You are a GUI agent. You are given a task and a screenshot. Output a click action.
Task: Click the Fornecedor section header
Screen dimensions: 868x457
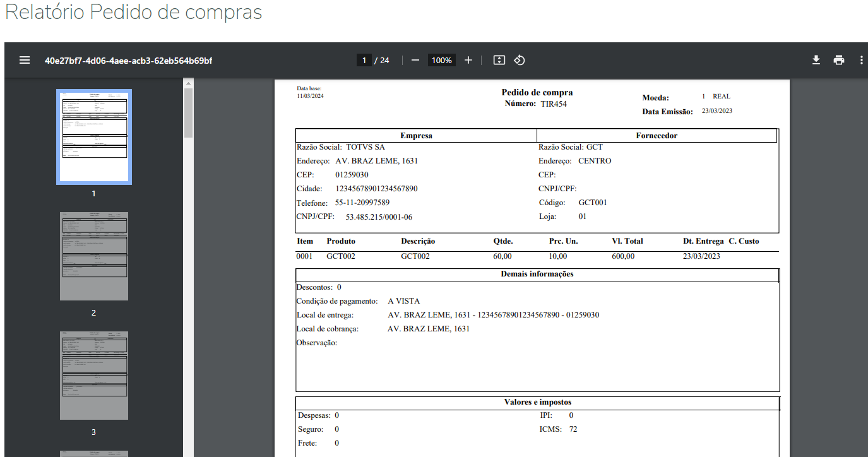click(x=657, y=136)
